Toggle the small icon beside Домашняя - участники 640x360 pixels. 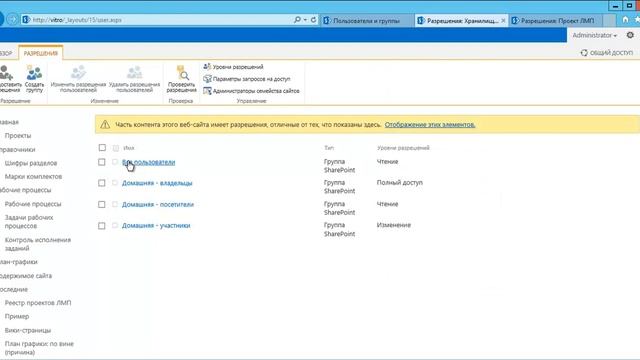point(115,225)
